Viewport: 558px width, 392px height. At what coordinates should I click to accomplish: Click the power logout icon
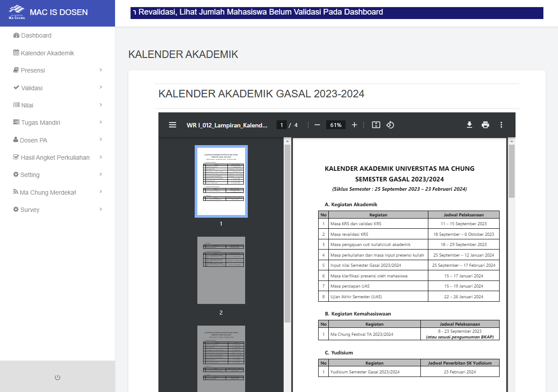[58, 377]
